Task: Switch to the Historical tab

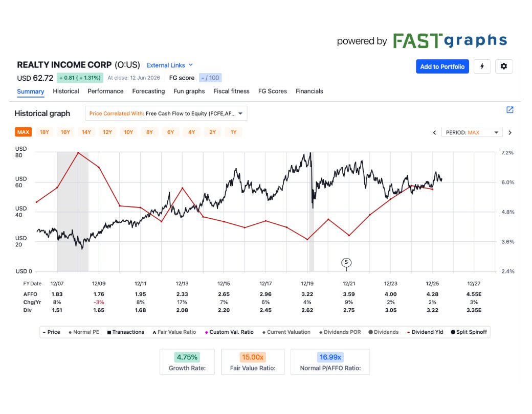Action: (x=66, y=91)
